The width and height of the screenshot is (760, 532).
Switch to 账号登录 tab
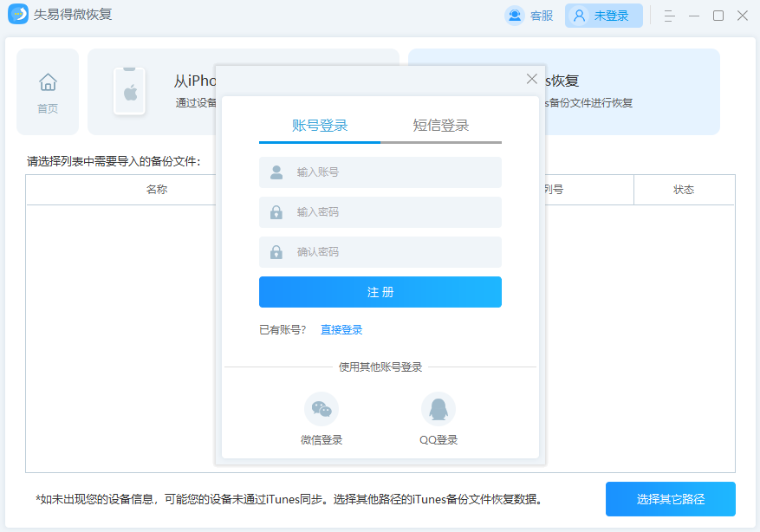point(320,126)
